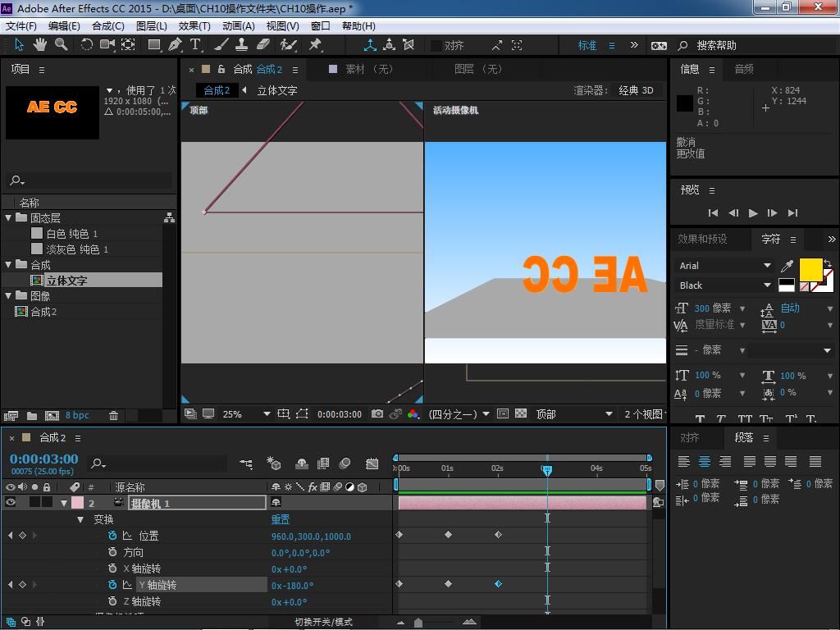840x630 pixels.
Task: Click 切换开关/模式 button
Action: [323, 622]
